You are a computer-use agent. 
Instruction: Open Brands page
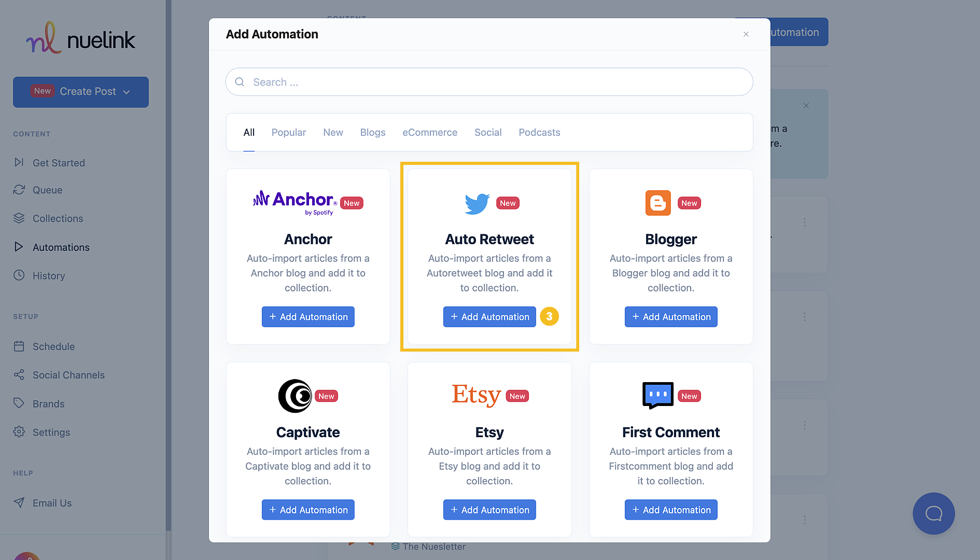48,404
